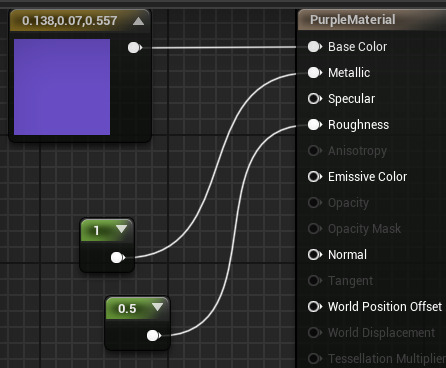Click the Specular input pin
The width and height of the screenshot is (446, 368).
point(315,99)
